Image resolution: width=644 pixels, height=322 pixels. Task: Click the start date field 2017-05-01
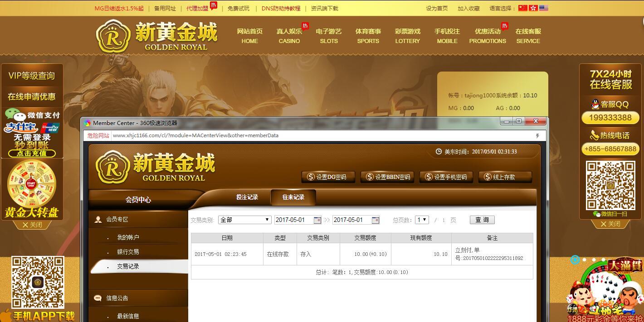pyautogui.click(x=294, y=220)
